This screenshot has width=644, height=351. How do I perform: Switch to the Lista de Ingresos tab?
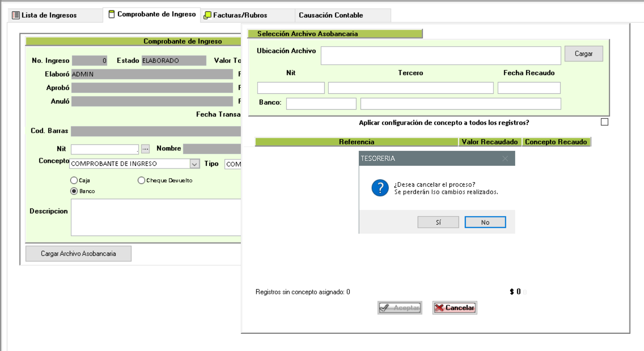[44, 15]
